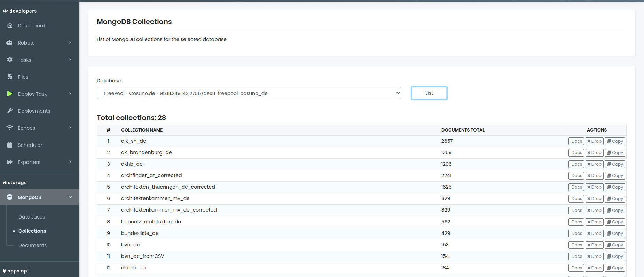Expand the Exporters submenu chevron
The width and height of the screenshot is (644, 277).
pyautogui.click(x=70, y=162)
